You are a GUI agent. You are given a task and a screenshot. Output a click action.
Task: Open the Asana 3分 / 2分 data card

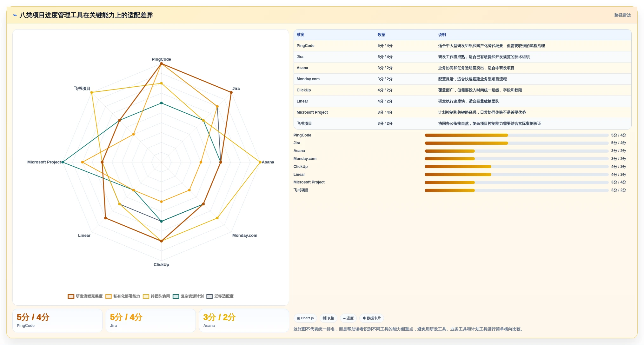point(244,321)
